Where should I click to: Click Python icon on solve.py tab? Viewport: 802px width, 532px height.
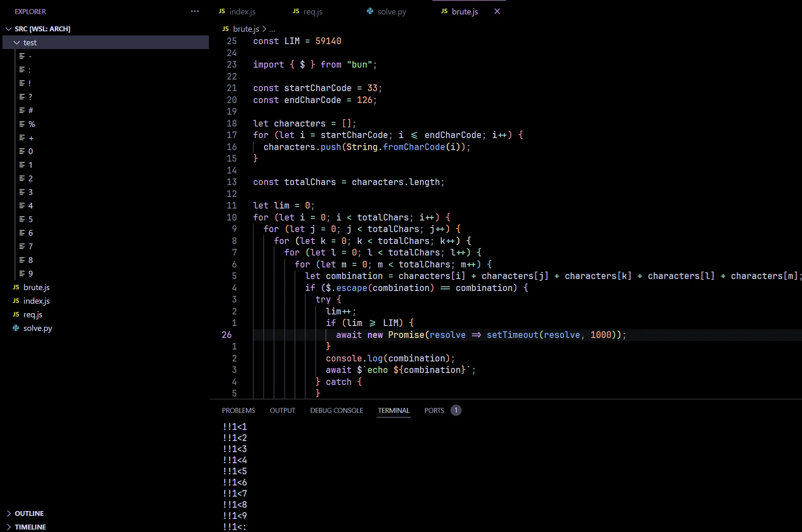click(x=370, y=12)
